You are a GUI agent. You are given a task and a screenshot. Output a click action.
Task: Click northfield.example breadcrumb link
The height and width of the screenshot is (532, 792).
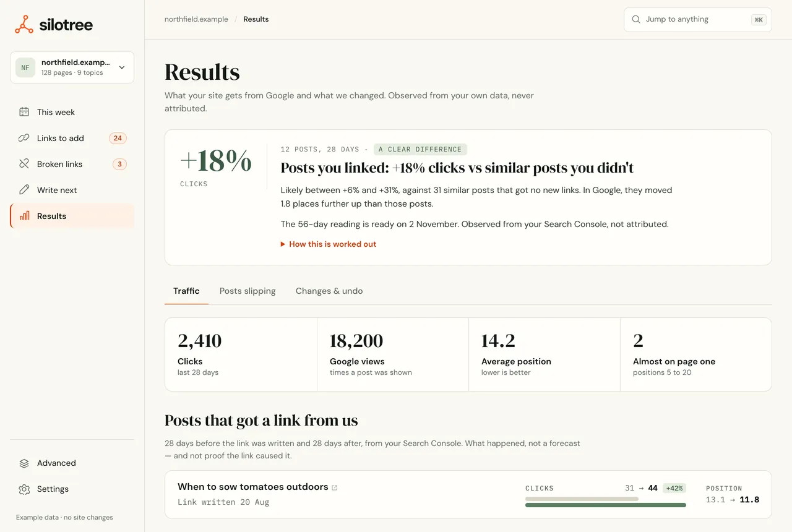point(196,19)
